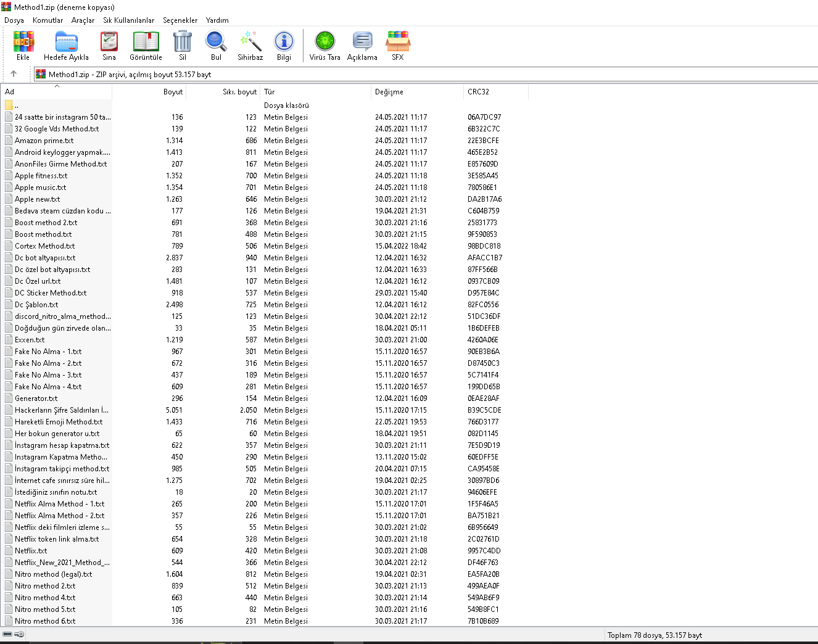
Task: Click the drive icon in status bar
Action: (x=7, y=634)
